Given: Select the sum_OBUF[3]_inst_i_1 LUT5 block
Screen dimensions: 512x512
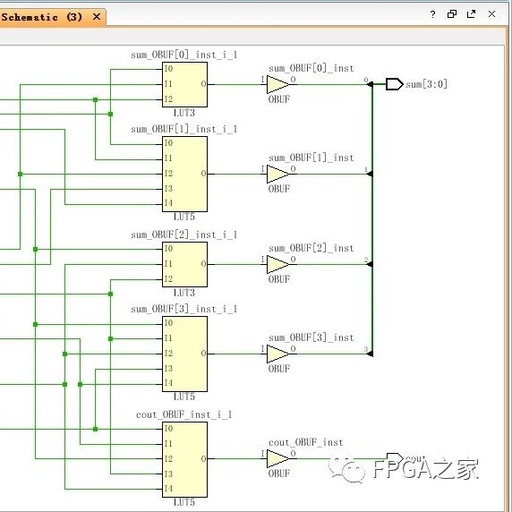Looking at the screenshot, I should coord(185,354).
